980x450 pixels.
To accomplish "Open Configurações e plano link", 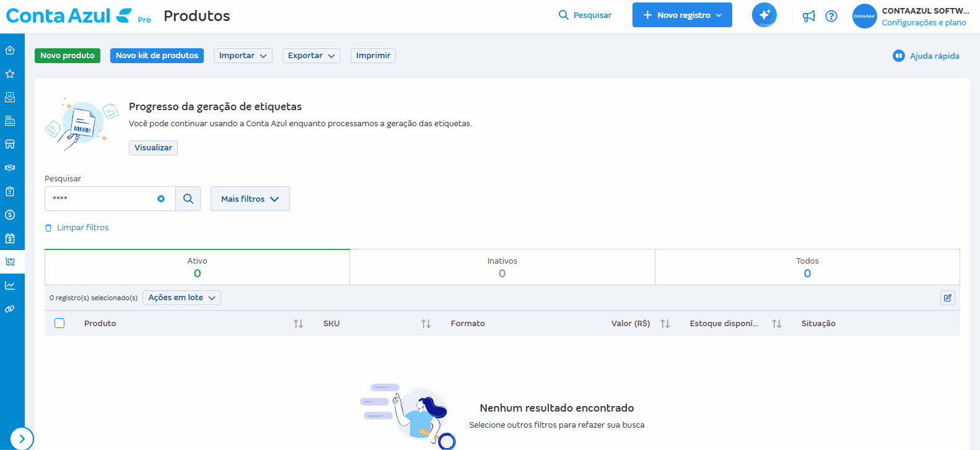I will [924, 23].
